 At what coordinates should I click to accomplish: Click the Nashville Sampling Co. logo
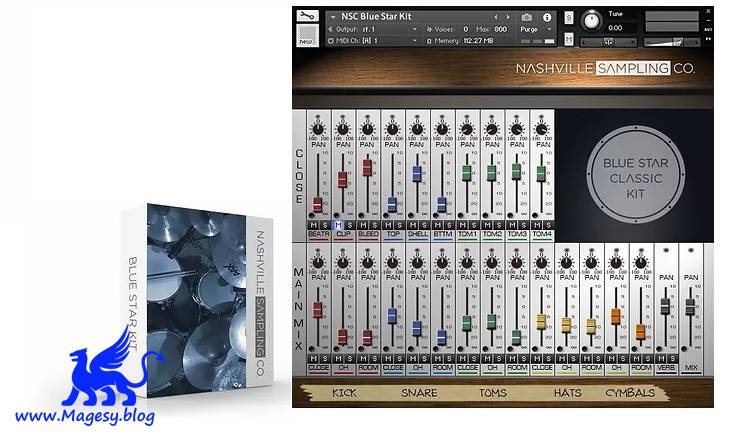pos(605,69)
